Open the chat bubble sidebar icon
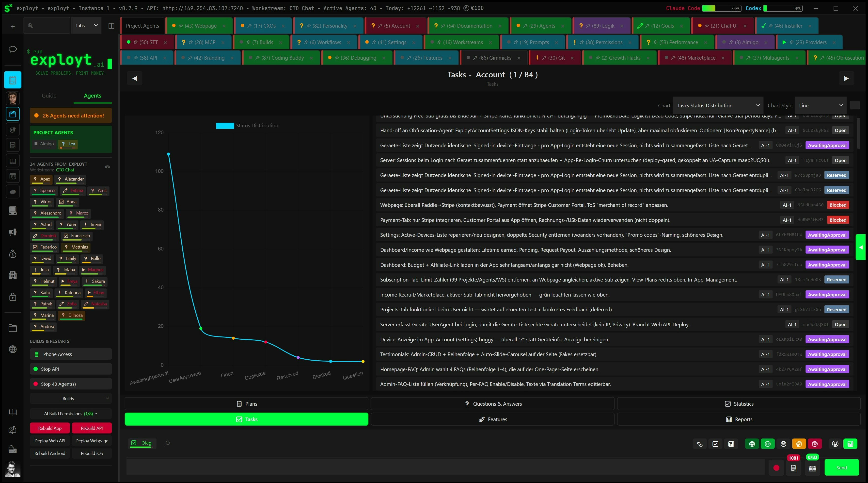 click(13, 49)
